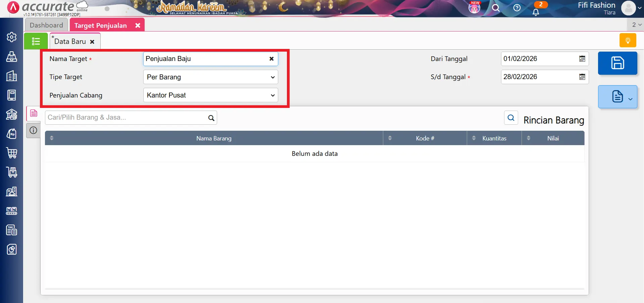Expand the Tipe Target dropdown
Screen dimensions: 644x303
210,77
